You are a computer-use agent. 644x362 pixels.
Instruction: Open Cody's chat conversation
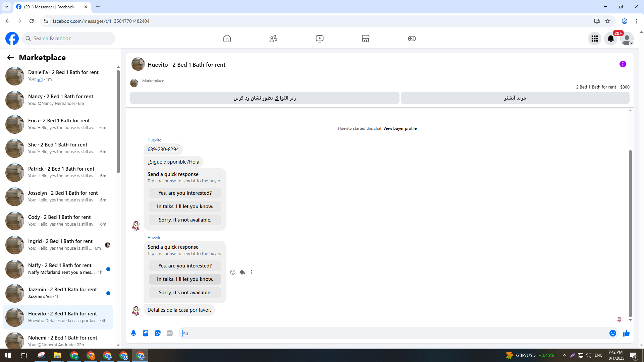pos(58,221)
